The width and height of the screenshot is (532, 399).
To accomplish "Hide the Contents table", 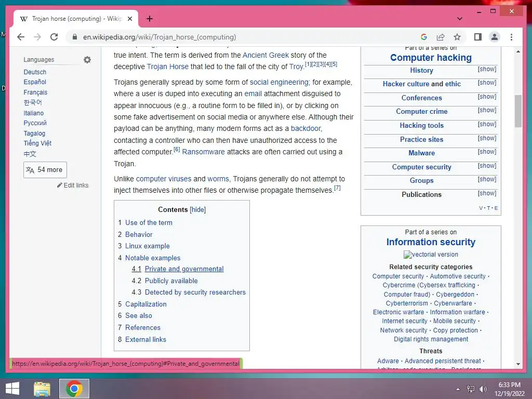I will pyautogui.click(x=198, y=210).
